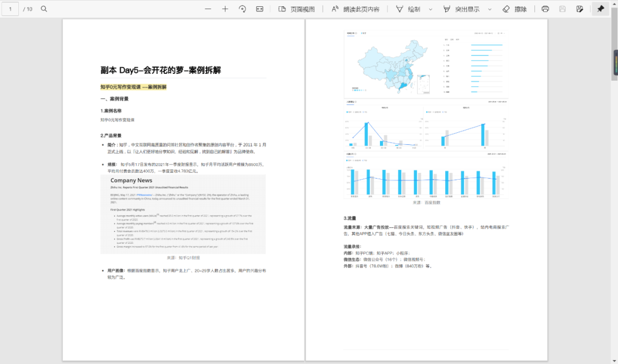This screenshot has width=618, height=364.
Task: Click the scrollbar up arrow
Action: point(615,3)
